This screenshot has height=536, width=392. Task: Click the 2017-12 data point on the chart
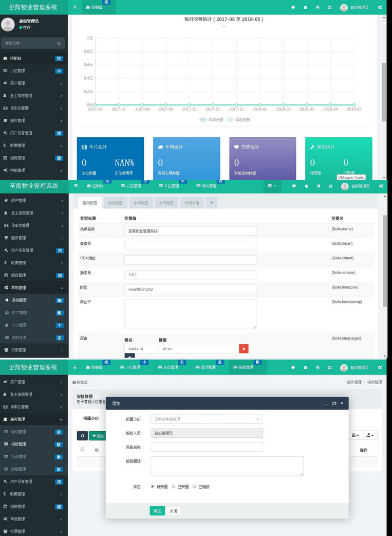[x=236, y=105]
